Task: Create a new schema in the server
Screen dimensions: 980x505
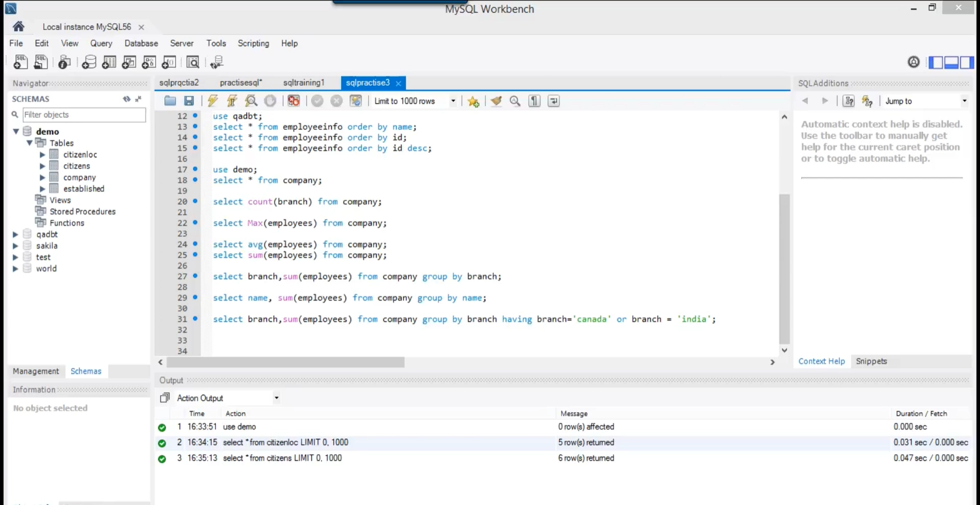Action: [x=89, y=62]
